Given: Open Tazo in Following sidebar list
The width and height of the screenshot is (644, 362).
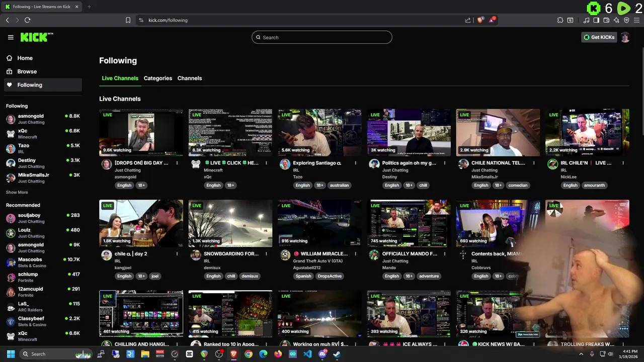Looking at the screenshot, I should 43,148.
